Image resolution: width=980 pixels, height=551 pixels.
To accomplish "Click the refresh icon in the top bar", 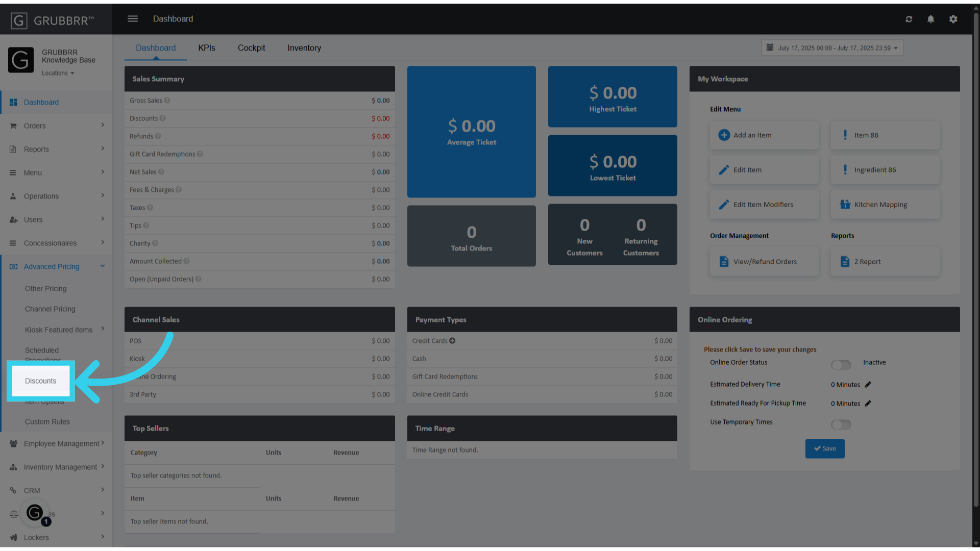I will click(909, 19).
